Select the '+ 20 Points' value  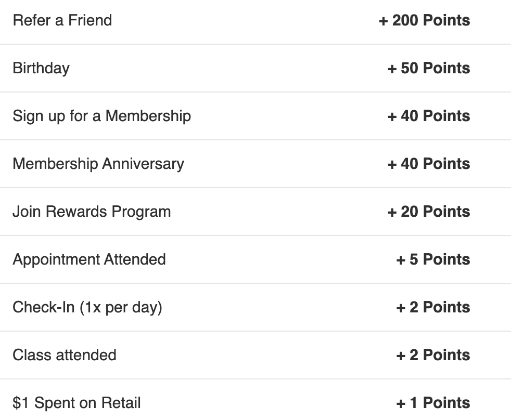point(428,212)
